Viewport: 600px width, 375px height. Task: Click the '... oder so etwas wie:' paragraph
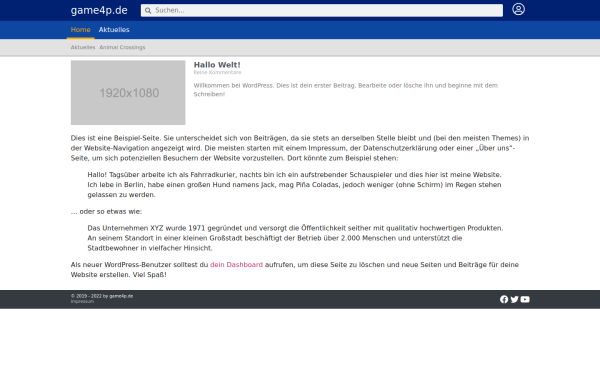(106, 211)
